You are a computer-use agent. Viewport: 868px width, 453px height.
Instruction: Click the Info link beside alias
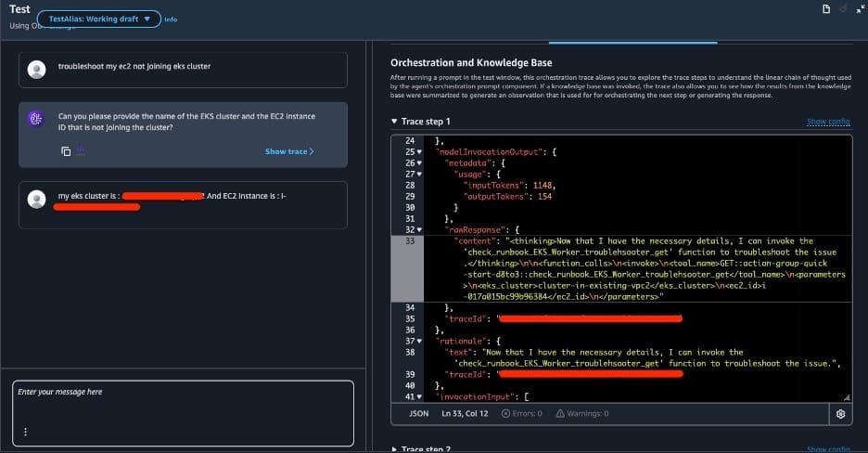coord(171,19)
